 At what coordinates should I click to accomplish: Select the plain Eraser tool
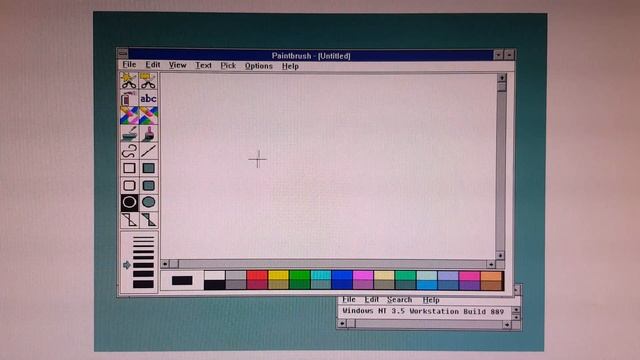pos(148,116)
